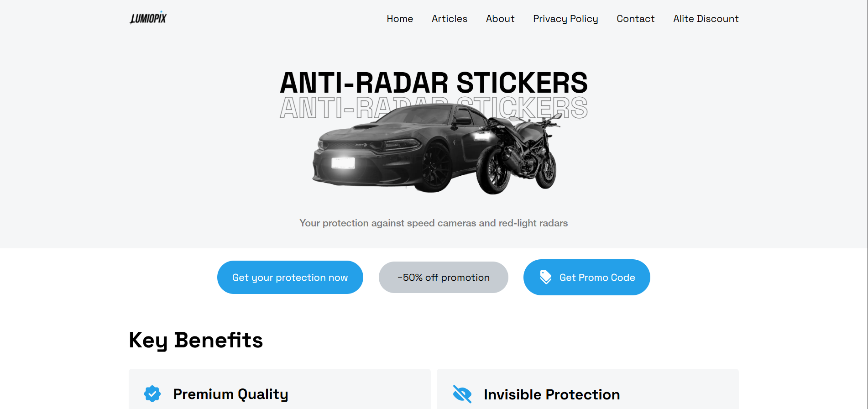The height and width of the screenshot is (409, 868).
Task: Click the Invisible Protection crossed-eye icon
Action: pyautogui.click(x=462, y=394)
